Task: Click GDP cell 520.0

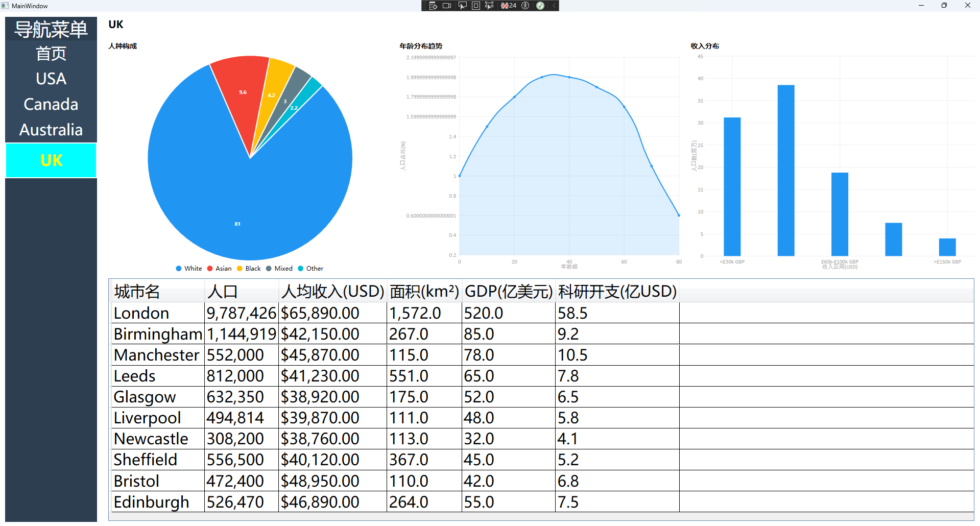Action: point(509,313)
